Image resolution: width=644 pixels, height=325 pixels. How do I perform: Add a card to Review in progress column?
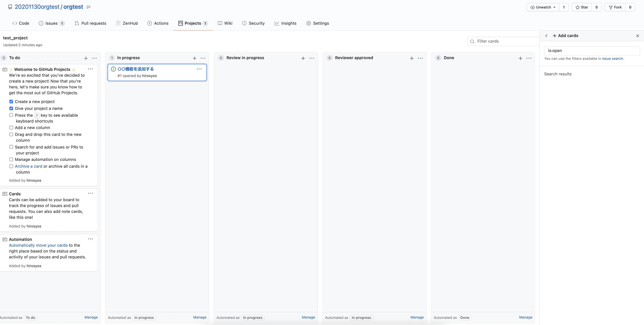click(x=303, y=58)
